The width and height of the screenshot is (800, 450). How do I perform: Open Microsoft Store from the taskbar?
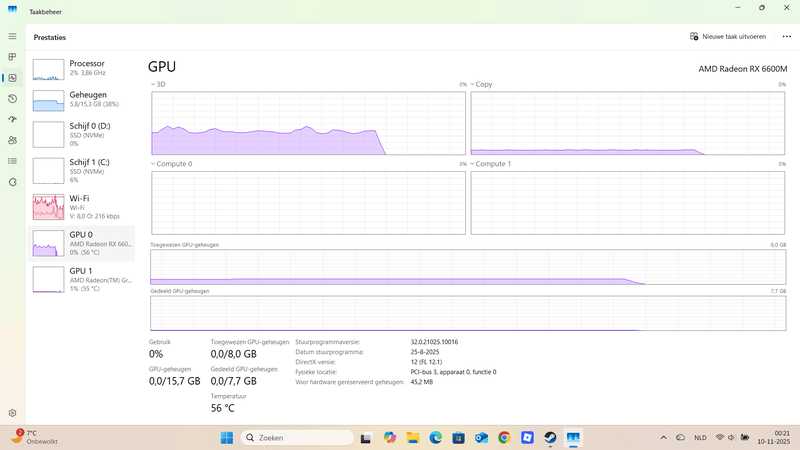click(458, 438)
